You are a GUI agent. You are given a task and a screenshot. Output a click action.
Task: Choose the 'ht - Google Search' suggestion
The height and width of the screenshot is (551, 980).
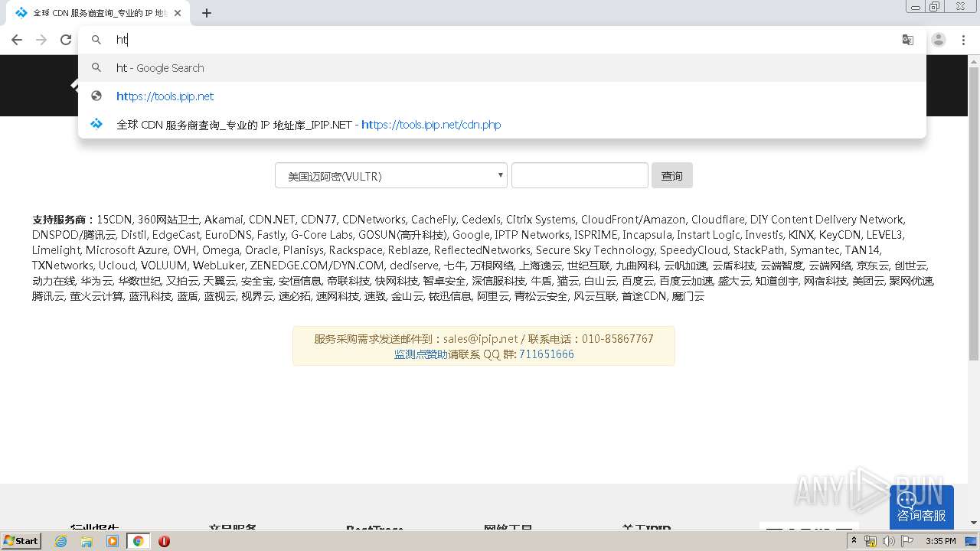click(x=502, y=68)
